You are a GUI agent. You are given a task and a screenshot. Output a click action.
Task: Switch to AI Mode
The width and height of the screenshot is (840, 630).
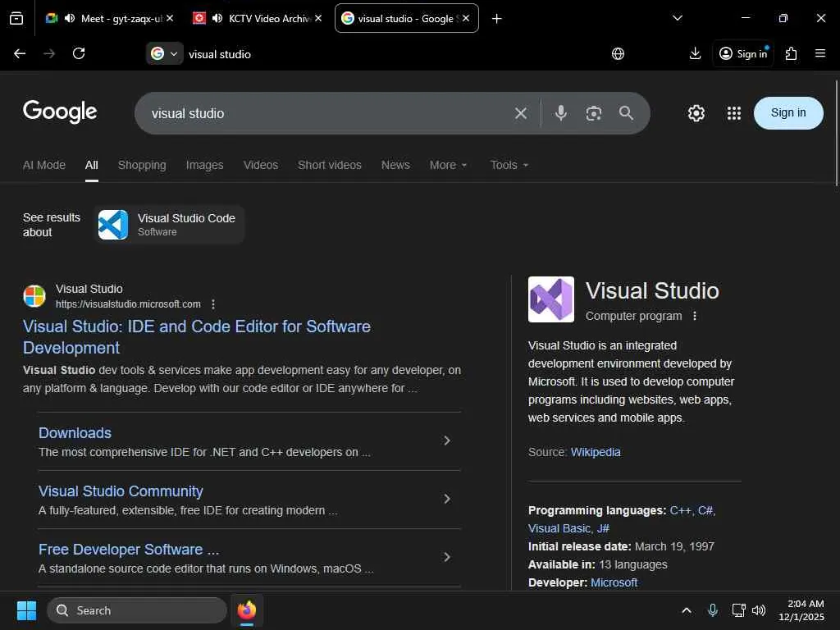(44, 165)
